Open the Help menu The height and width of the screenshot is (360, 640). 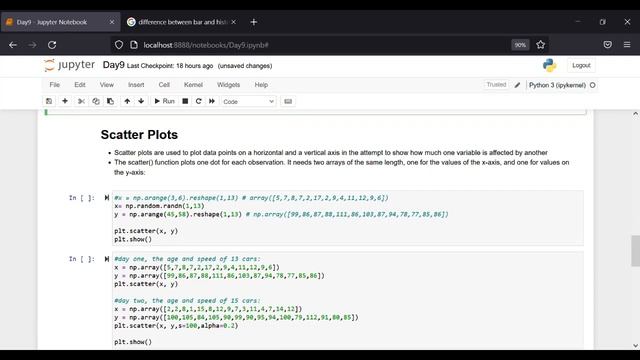pos(261,85)
